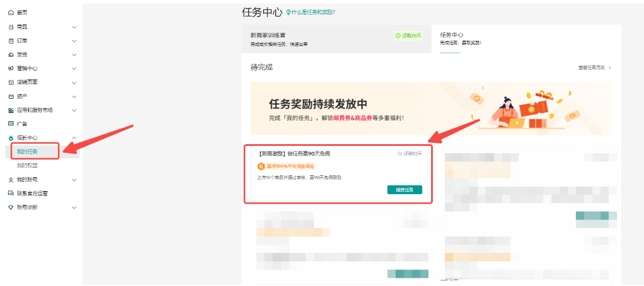
Task: Open 广告 via its sidebar icon
Action: click(x=11, y=124)
